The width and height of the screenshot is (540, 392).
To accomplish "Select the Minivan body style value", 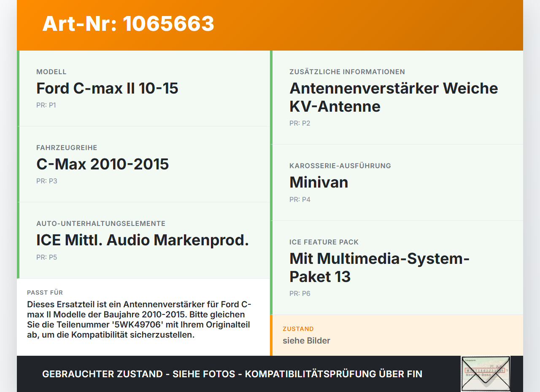I will click(x=319, y=182).
